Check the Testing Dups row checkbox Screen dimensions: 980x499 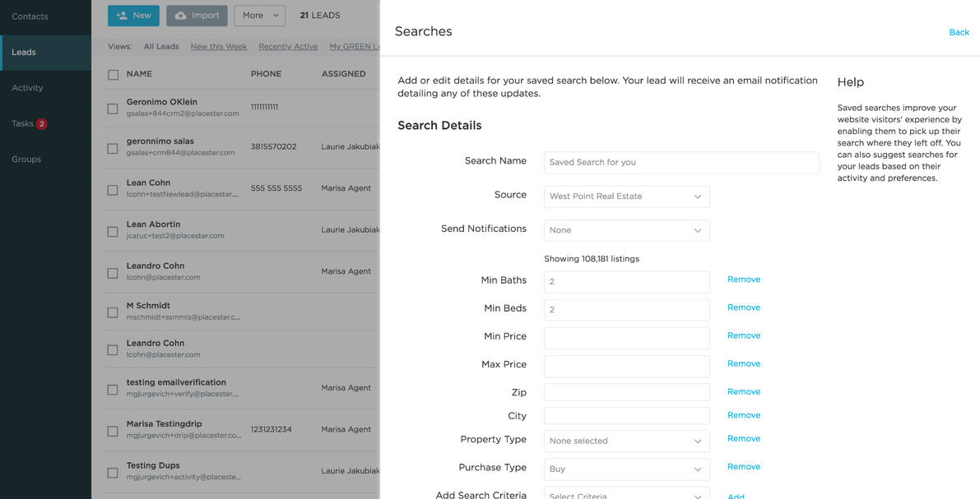(113, 473)
